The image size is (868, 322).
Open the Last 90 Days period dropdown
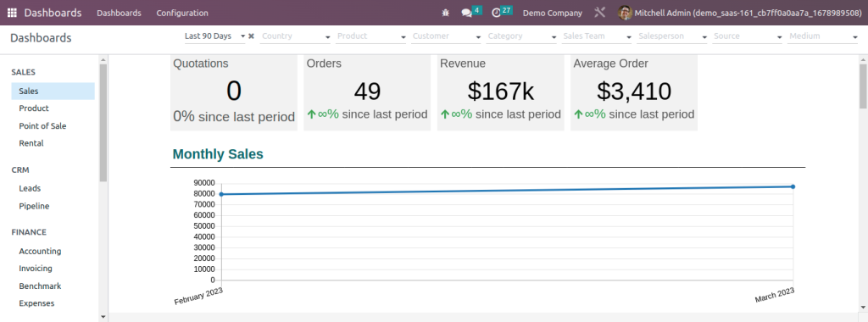coord(214,36)
